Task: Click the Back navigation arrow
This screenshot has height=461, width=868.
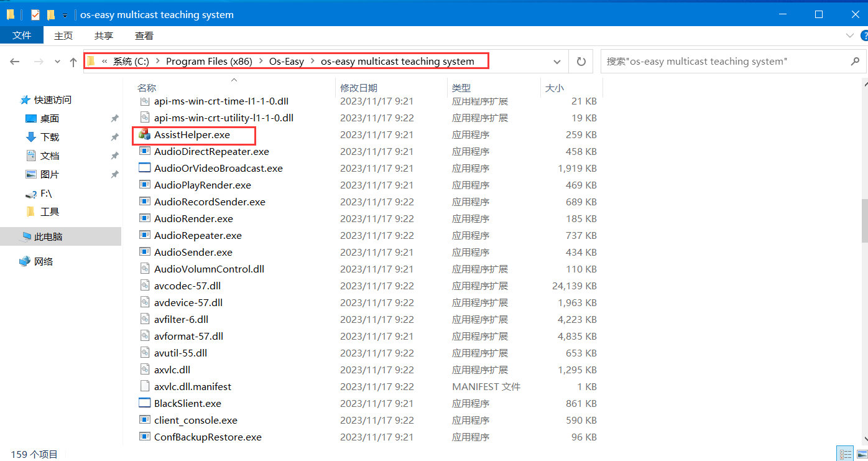Action: pos(15,62)
